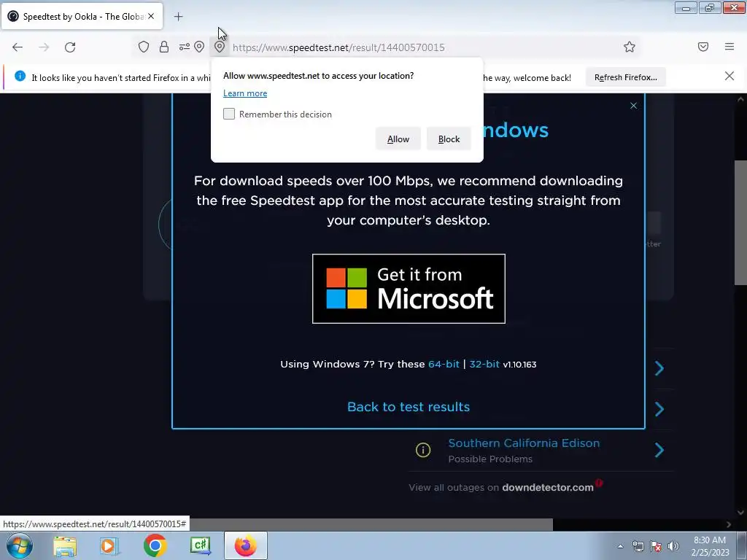747x560 pixels.
Task: Bookmark this page with the star icon
Action: coord(630,47)
